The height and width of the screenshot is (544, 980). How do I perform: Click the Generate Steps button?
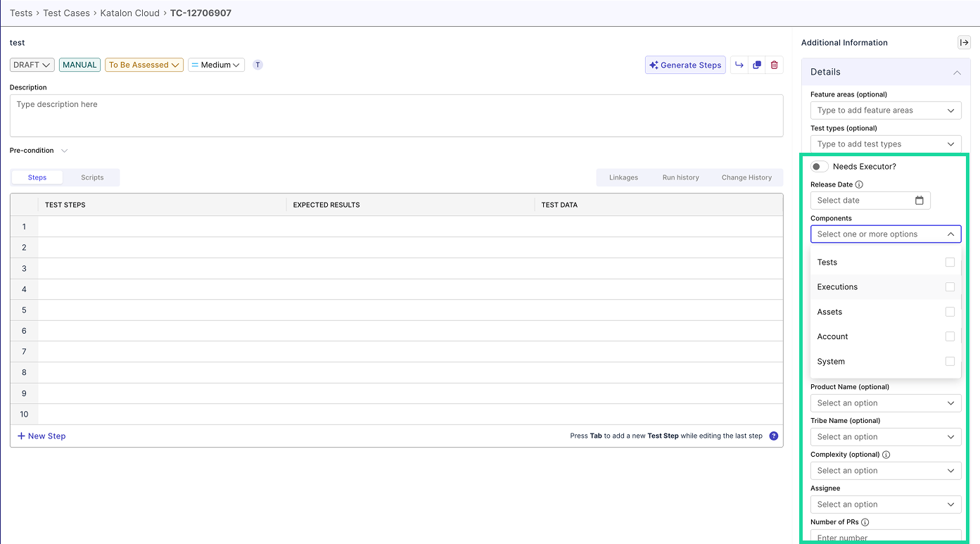685,65
